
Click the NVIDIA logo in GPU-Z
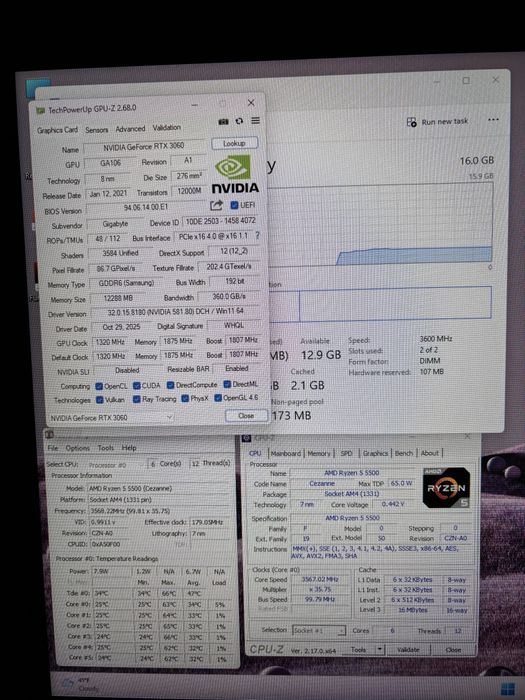click(x=235, y=175)
